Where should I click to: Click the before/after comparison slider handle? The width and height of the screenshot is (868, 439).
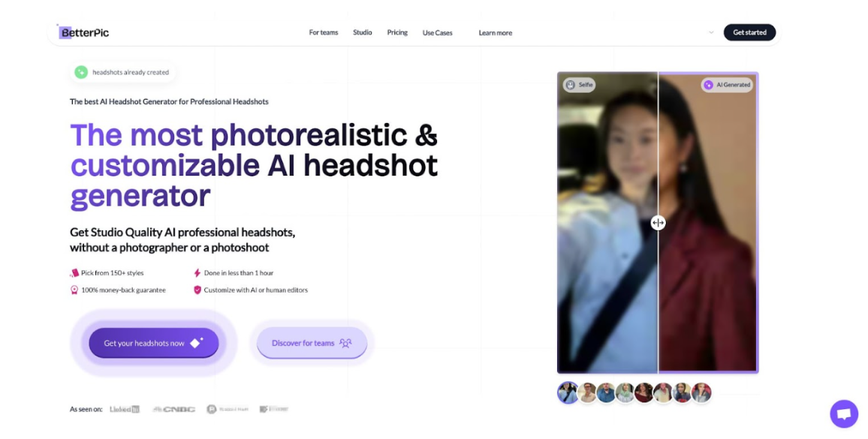(x=658, y=222)
